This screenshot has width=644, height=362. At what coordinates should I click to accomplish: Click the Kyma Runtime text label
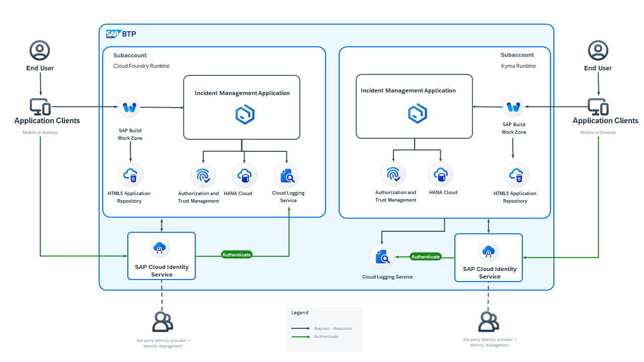[518, 66]
